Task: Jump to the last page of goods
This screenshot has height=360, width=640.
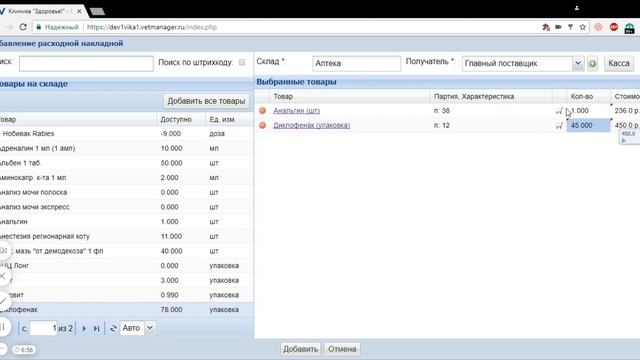Action: (96, 328)
